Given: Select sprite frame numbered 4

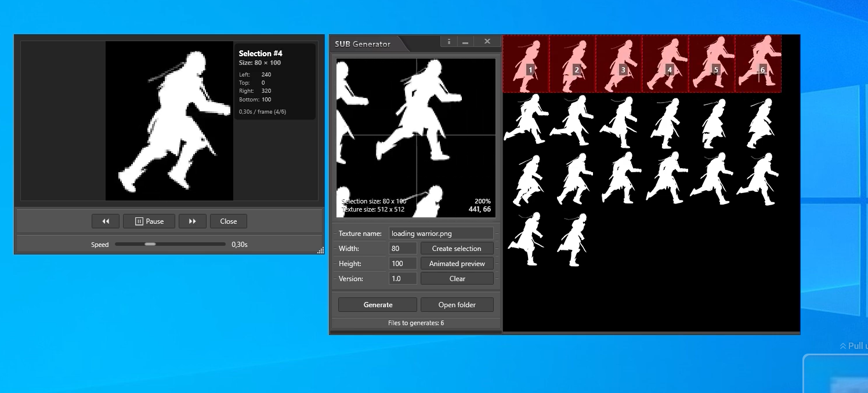Looking at the screenshot, I should [x=665, y=64].
